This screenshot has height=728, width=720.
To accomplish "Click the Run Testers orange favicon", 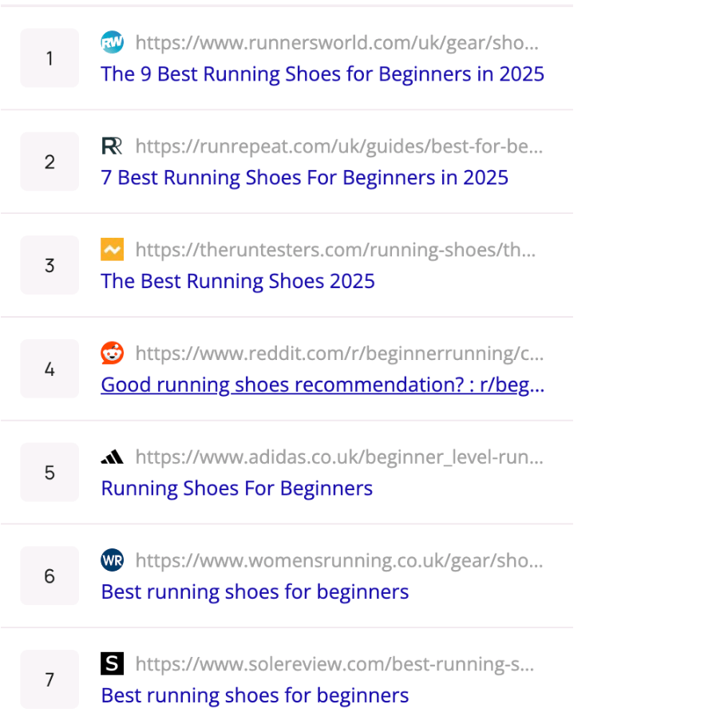I will tap(112, 249).
